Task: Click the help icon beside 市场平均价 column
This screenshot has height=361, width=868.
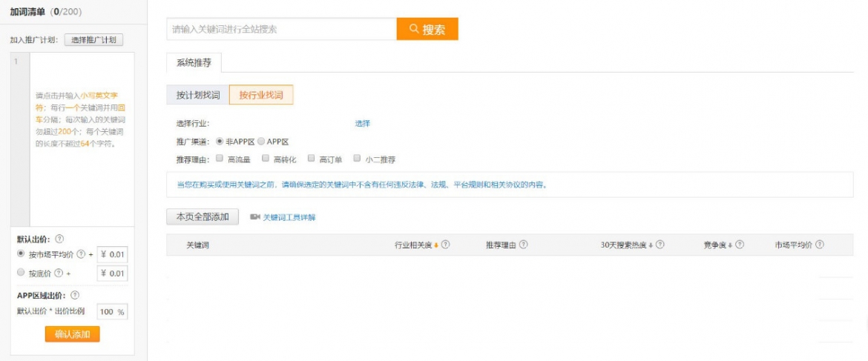Action: [x=819, y=245]
